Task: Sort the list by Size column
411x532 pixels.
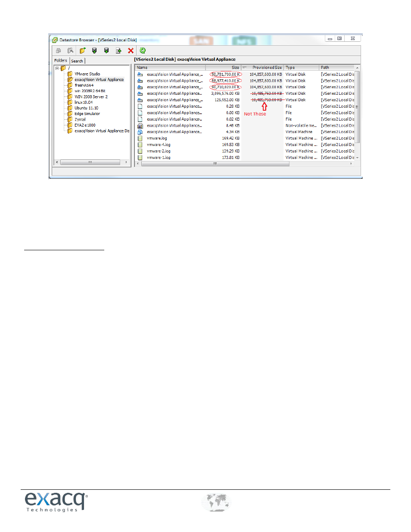Action: pyautogui.click(x=223, y=68)
